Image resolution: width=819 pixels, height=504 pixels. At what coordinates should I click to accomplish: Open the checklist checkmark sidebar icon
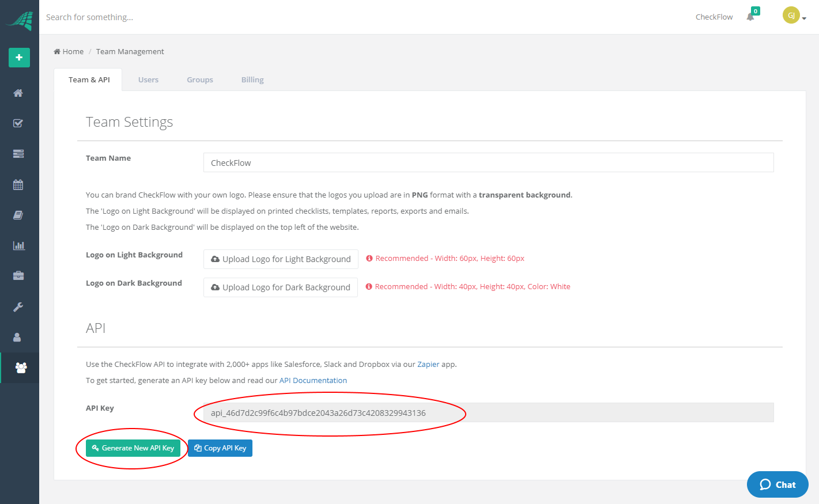click(x=18, y=123)
